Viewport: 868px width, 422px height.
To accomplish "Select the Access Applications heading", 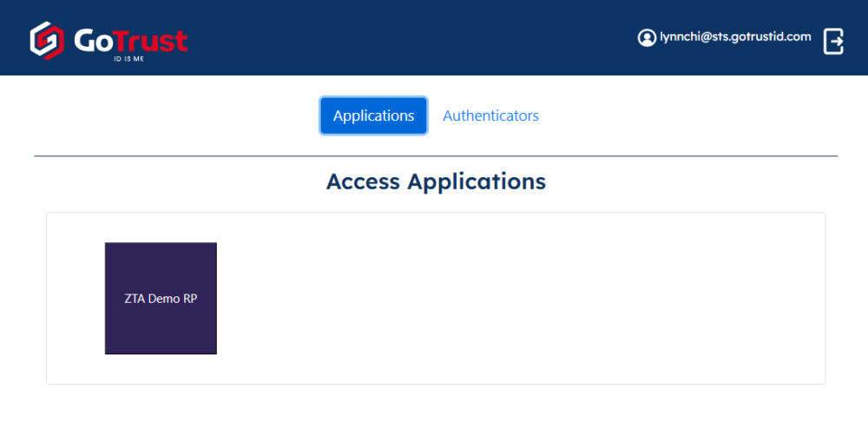I will [436, 181].
